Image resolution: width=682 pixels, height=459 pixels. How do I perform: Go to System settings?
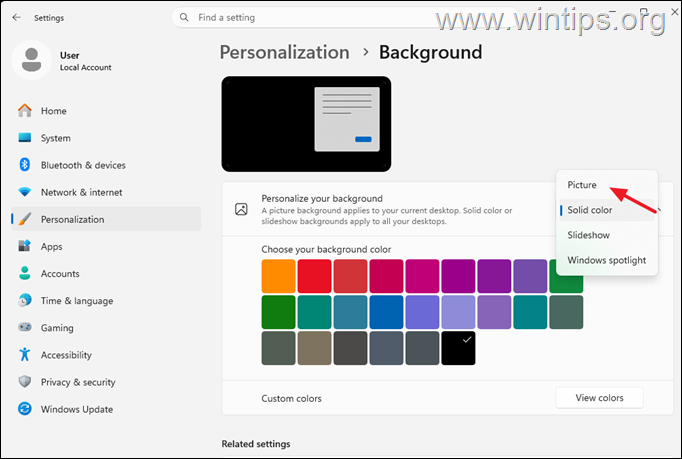pyautogui.click(x=106, y=138)
